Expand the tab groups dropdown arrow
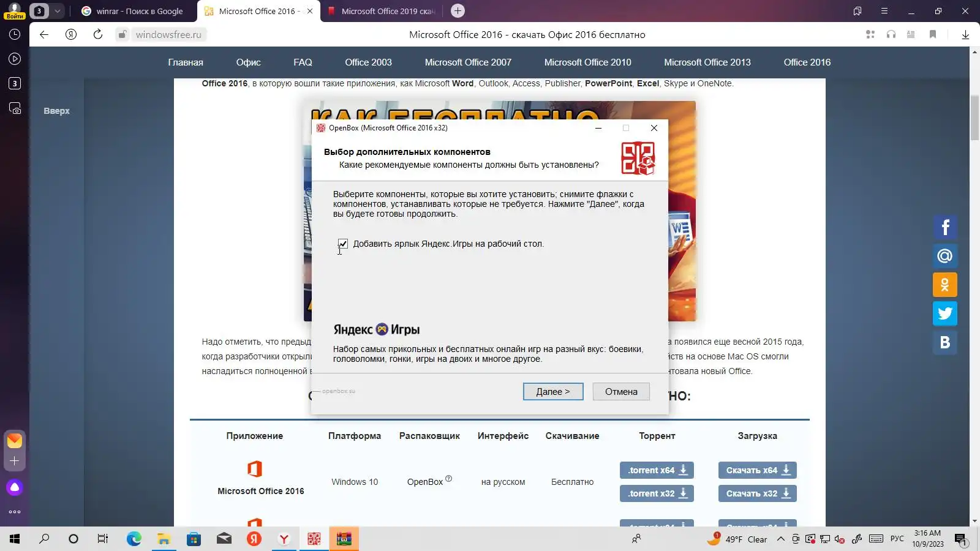This screenshot has width=980, height=551. [x=57, y=11]
